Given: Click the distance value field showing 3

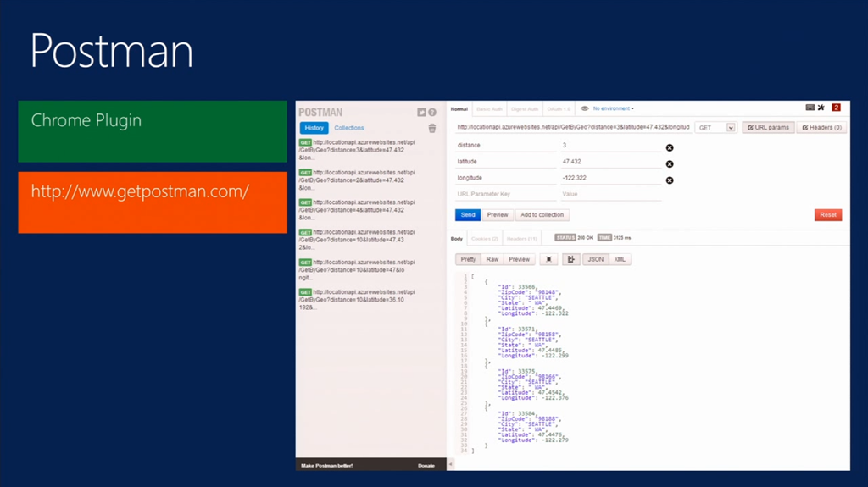Looking at the screenshot, I should coord(610,145).
